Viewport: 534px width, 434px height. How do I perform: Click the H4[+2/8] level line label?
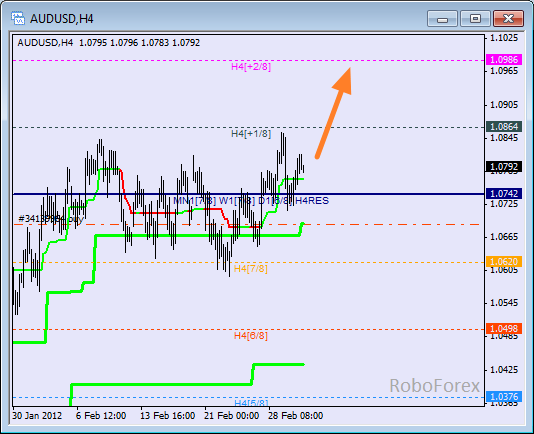[251, 67]
